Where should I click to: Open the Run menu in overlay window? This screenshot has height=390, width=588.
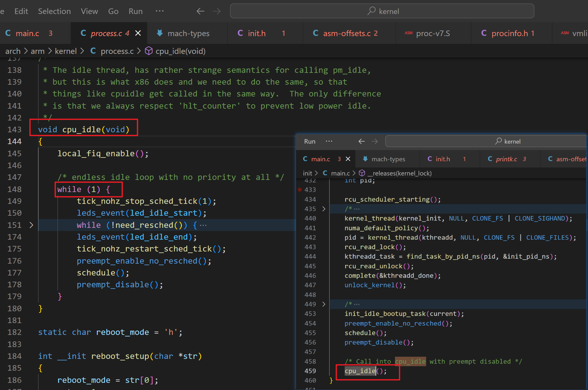pos(310,141)
